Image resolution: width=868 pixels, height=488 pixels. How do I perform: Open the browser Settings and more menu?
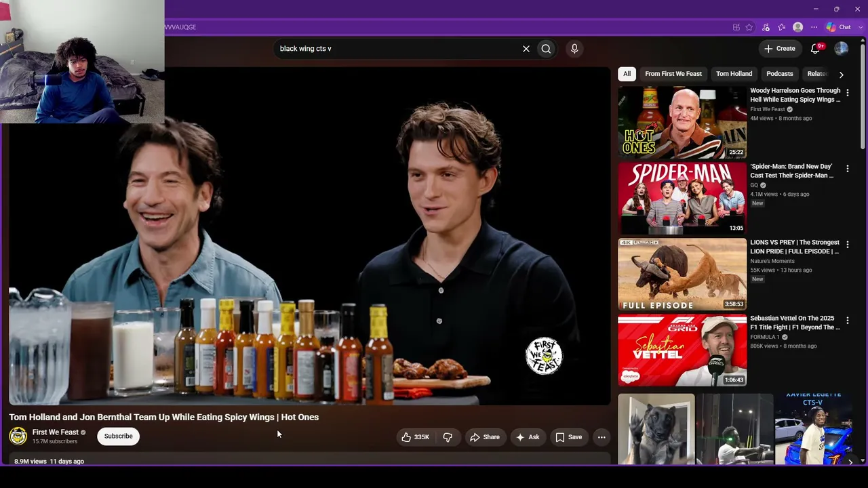click(814, 27)
